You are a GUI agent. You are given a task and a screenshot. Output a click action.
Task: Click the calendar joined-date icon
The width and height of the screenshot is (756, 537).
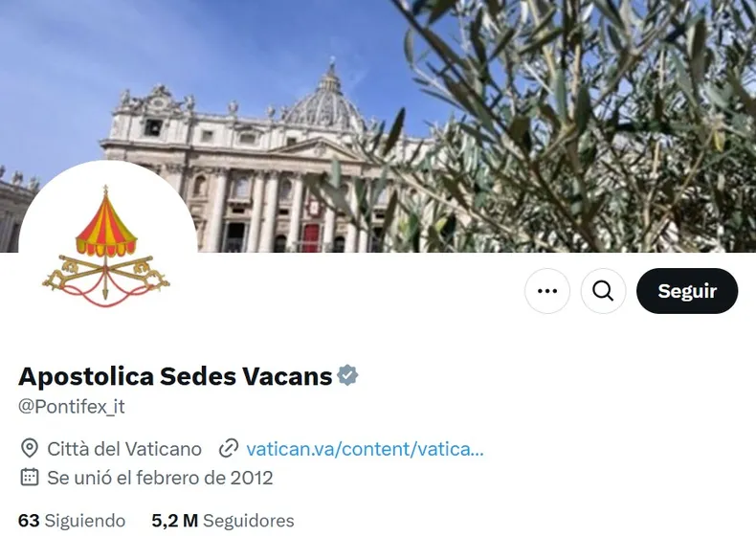pos(30,477)
